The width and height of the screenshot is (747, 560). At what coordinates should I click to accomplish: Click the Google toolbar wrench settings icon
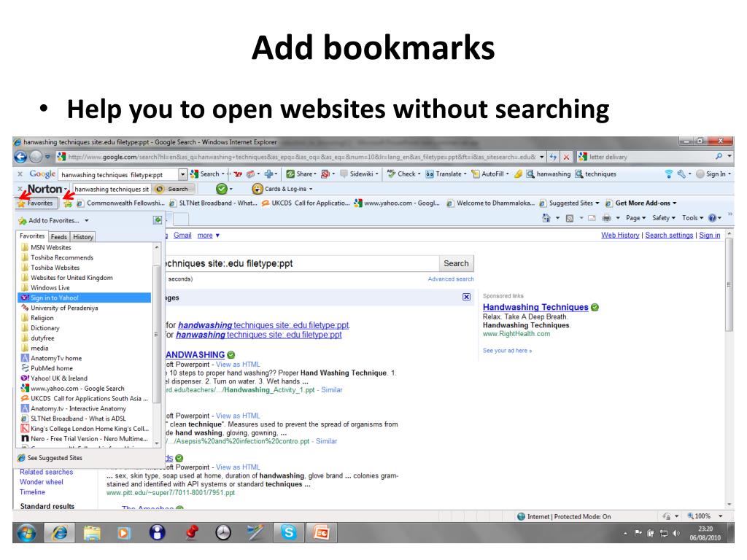(x=681, y=174)
